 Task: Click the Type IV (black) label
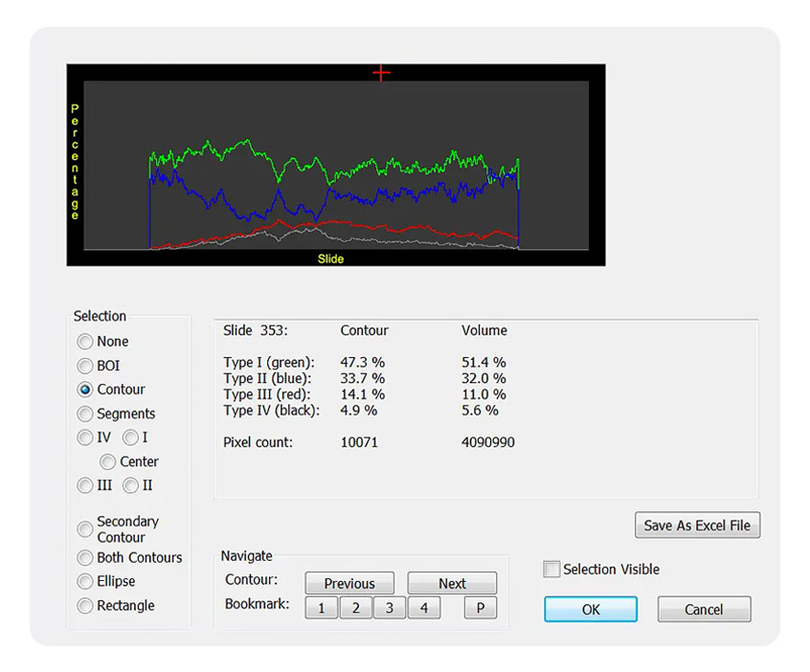271,411
